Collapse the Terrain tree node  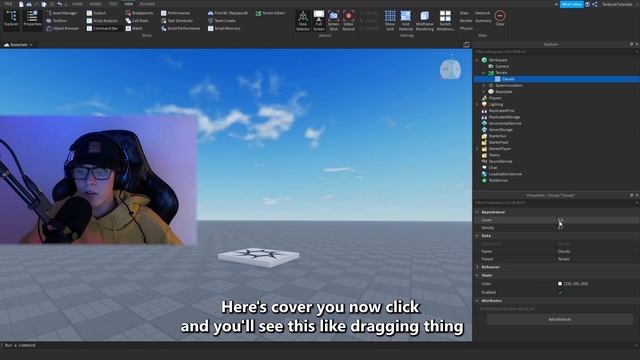(484, 73)
